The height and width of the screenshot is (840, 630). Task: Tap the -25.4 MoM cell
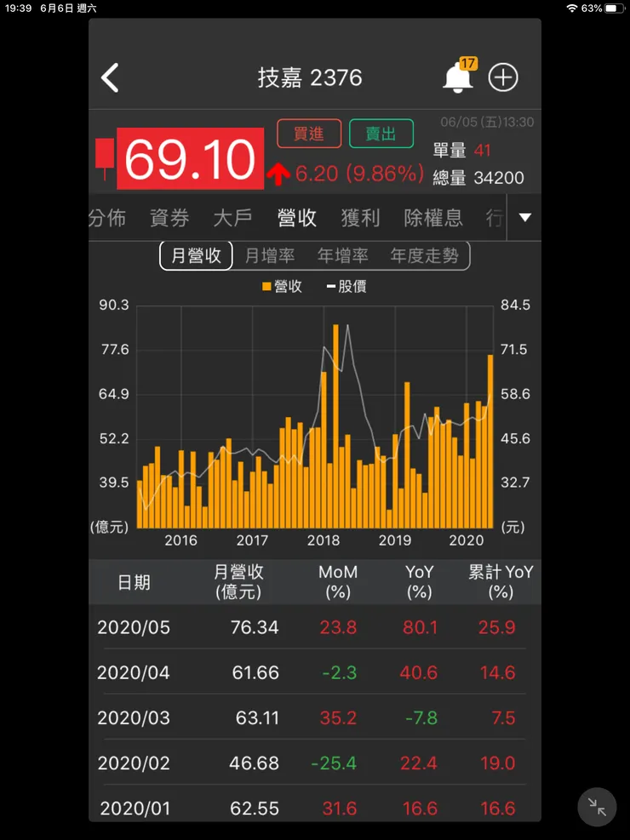coord(334,763)
